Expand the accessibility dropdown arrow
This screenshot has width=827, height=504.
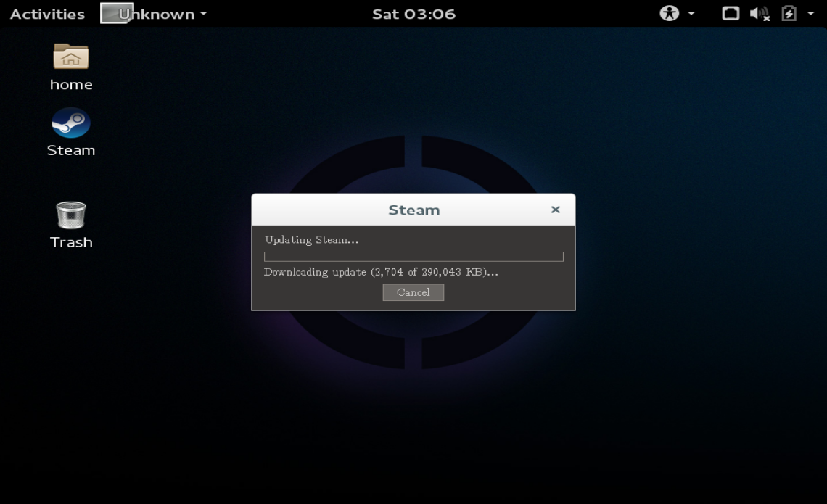tap(691, 13)
